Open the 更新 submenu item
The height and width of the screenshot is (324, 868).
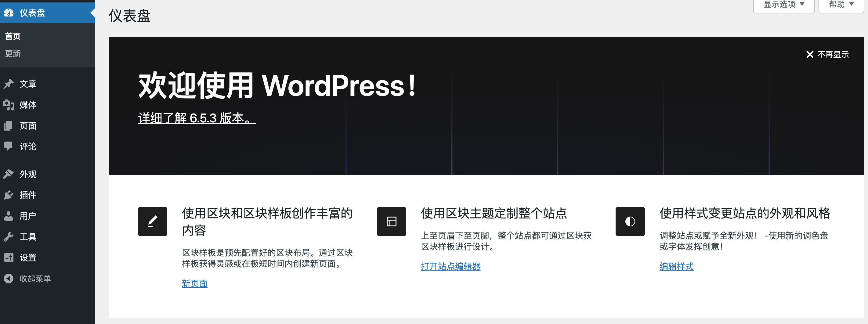(x=13, y=54)
